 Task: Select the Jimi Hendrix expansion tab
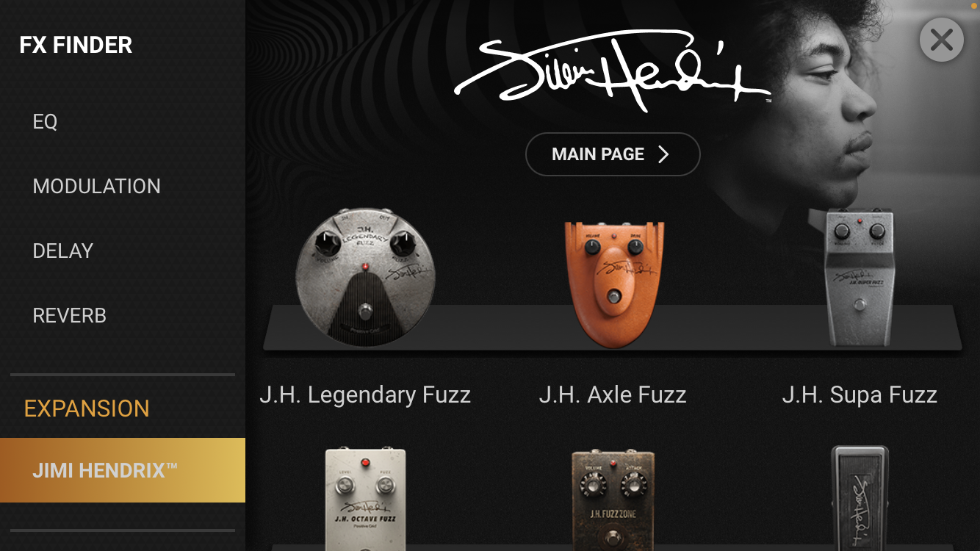123,470
